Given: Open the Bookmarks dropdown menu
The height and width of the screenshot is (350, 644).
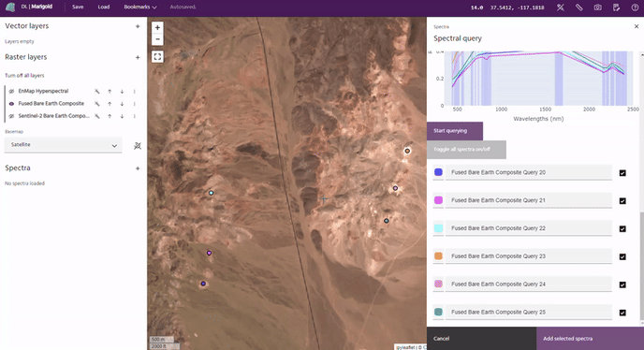Looking at the screenshot, I should (140, 7).
